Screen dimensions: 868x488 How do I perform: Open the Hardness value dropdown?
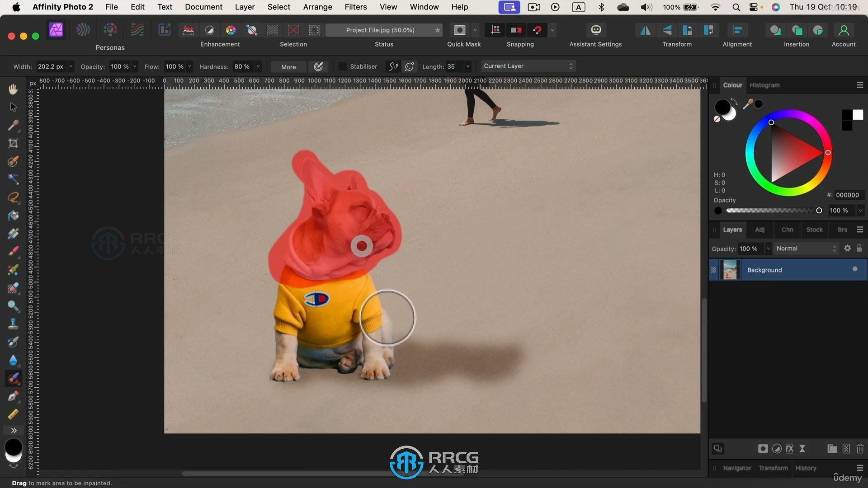point(258,66)
